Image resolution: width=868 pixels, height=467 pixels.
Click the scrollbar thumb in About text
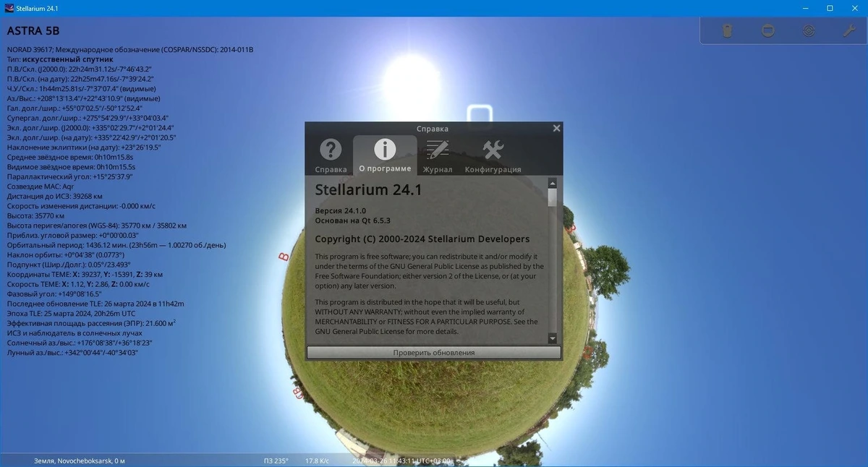click(x=553, y=197)
